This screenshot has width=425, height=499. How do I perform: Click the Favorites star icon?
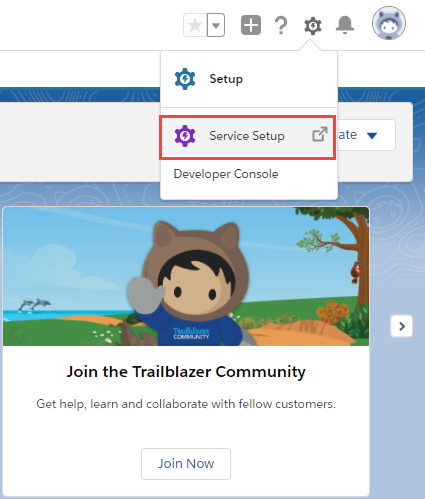(195, 25)
